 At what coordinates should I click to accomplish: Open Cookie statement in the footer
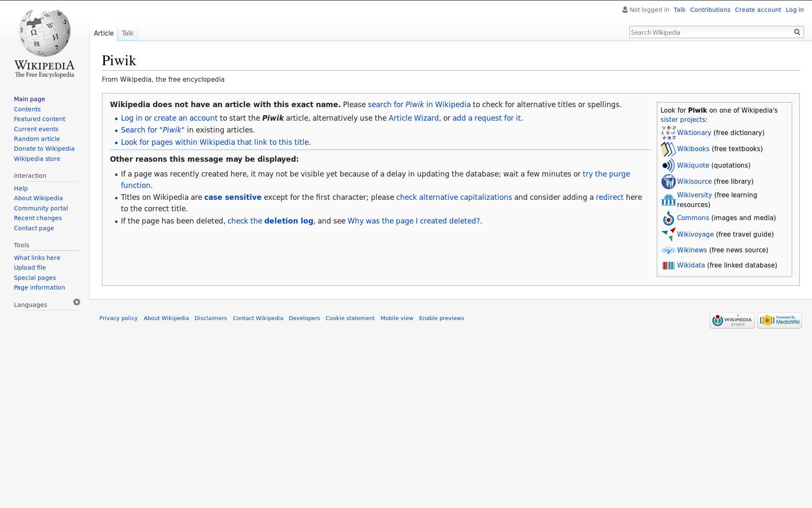click(x=350, y=318)
